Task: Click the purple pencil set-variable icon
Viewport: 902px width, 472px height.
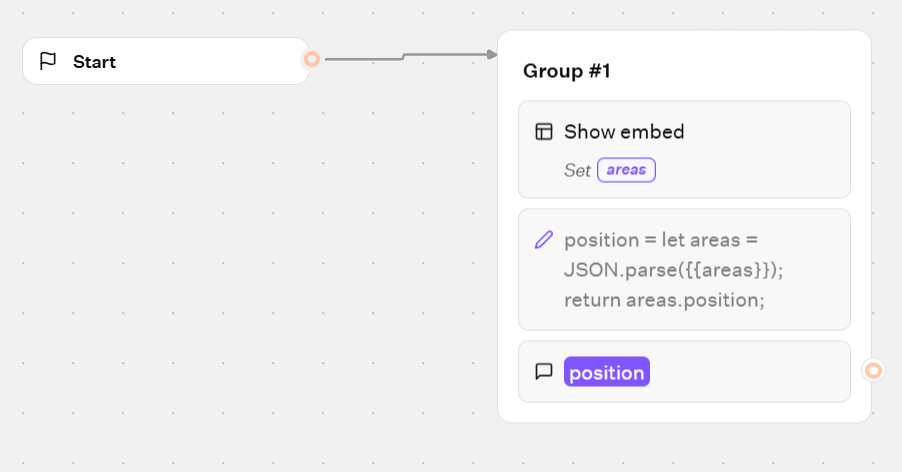Action: pos(544,240)
